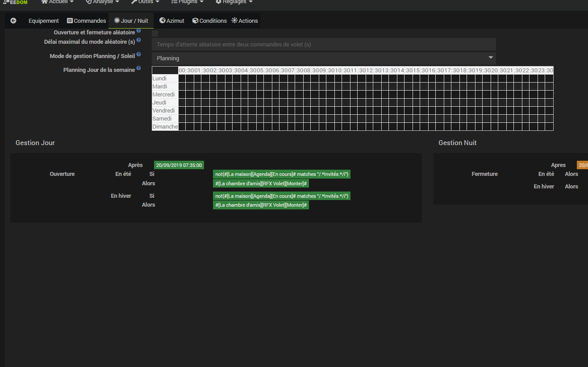Open the Analyse menu
Viewport: 588px width, 367px height.
[102, 2]
